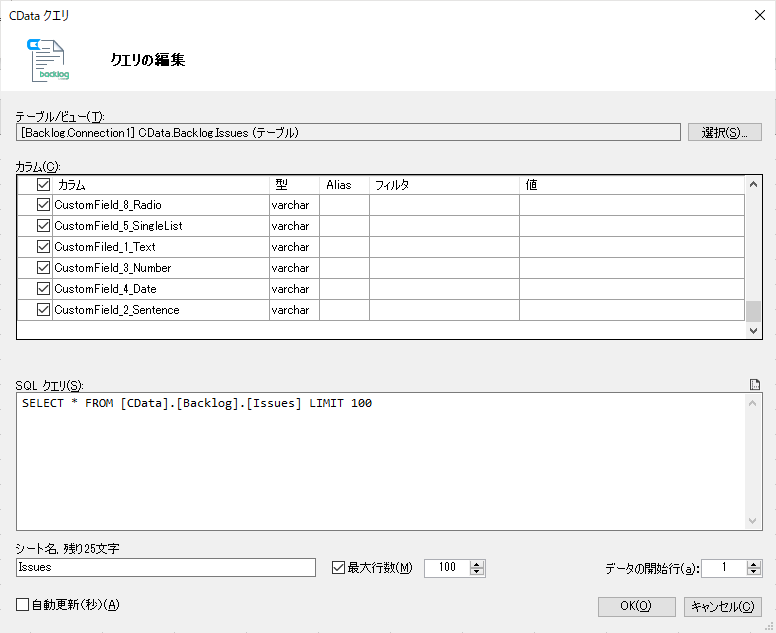This screenshot has height=633, width=776.
Task: Click the 値 cell for CustomField_2_Sentence
Action: click(632, 310)
